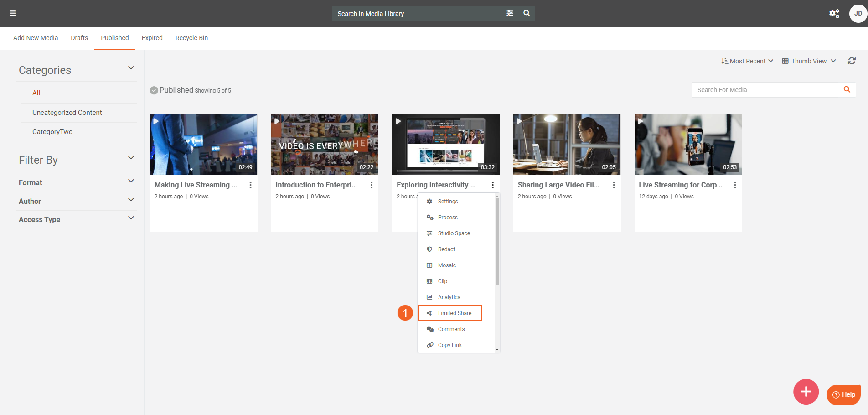This screenshot has height=415, width=868.
Task: Expand the Format filter
Action: [x=131, y=182]
